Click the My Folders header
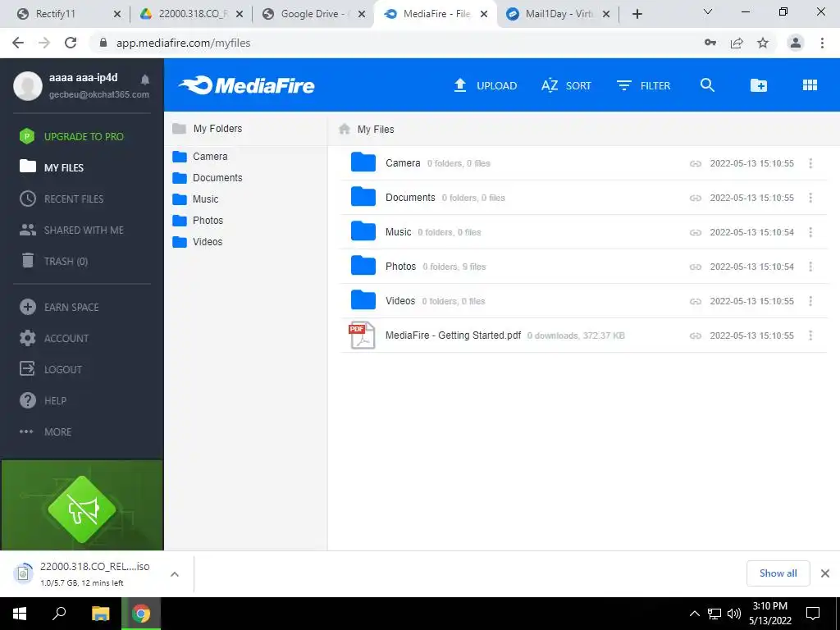Screen dimensions: 840x630 [x=208, y=129]
